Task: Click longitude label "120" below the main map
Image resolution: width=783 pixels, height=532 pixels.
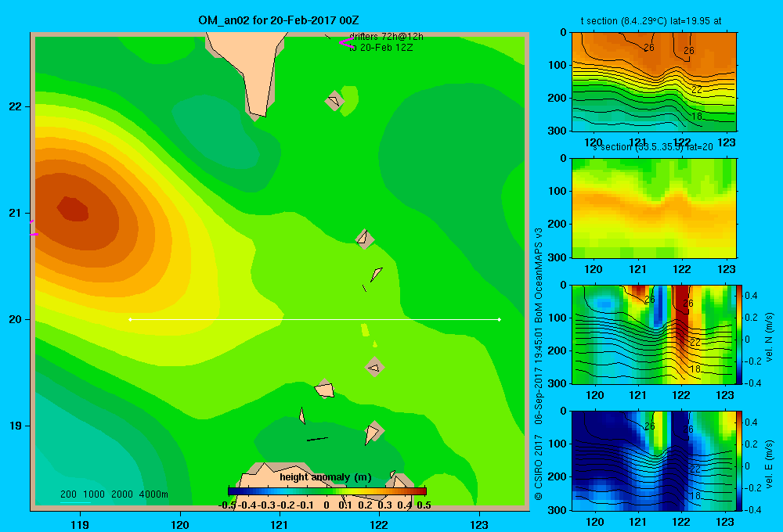Action: click(180, 524)
